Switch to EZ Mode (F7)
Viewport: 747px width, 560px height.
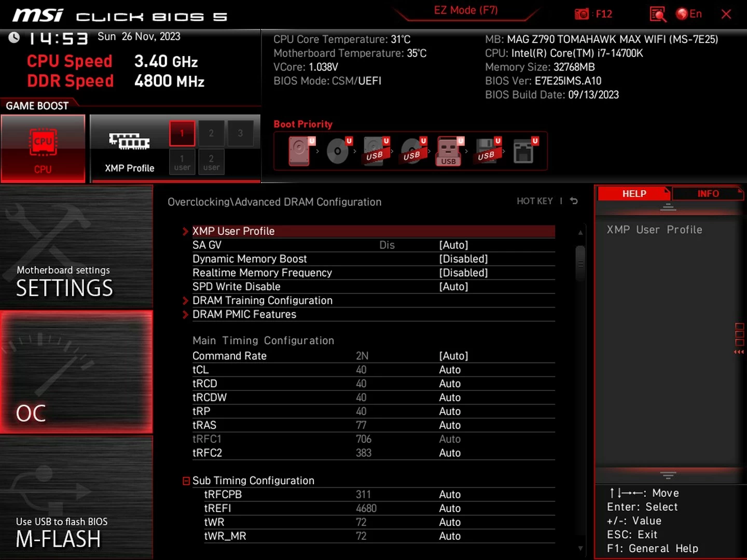pyautogui.click(x=465, y=10)
